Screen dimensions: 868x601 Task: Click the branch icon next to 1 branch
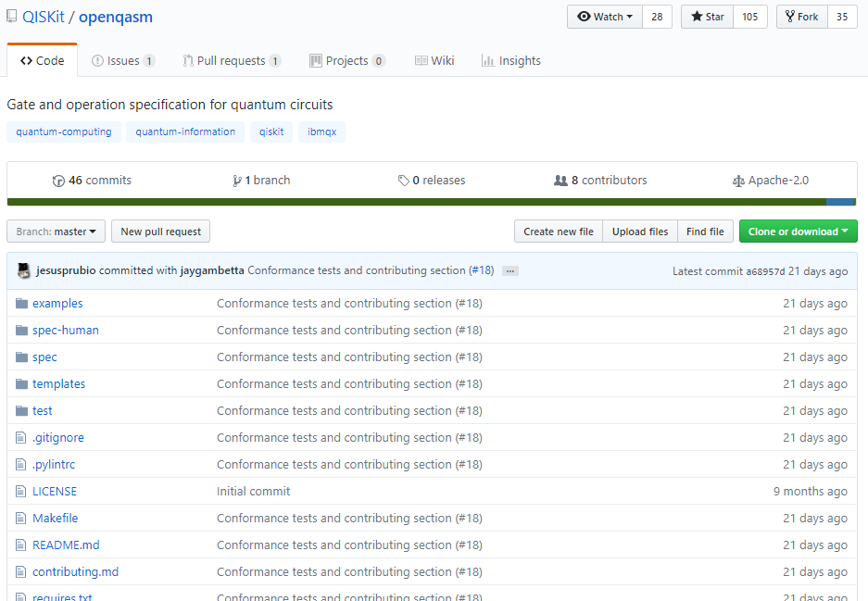pos(237,181)
